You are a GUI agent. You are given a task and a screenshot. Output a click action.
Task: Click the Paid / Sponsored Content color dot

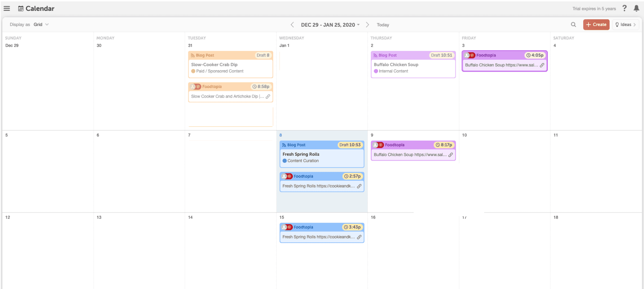(x=193, y=71)
